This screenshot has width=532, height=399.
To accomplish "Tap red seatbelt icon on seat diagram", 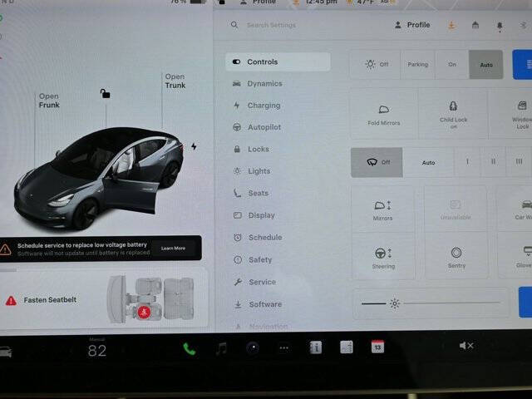I will (144, 312).
